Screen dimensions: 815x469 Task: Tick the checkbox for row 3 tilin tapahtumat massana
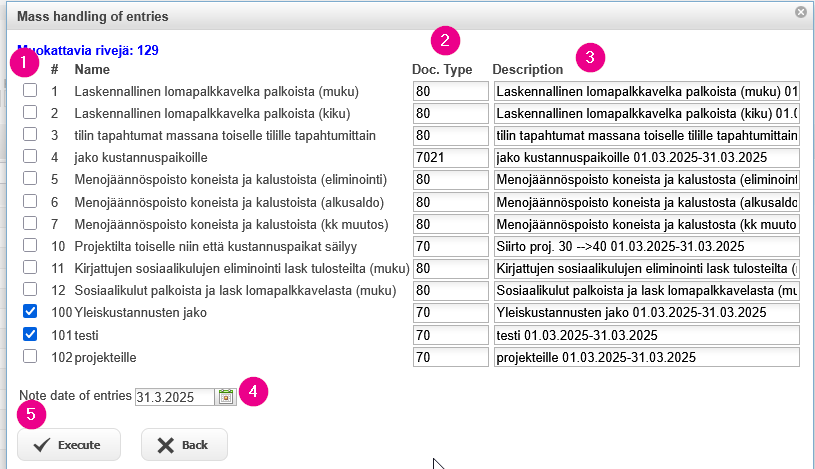point(30,134)
